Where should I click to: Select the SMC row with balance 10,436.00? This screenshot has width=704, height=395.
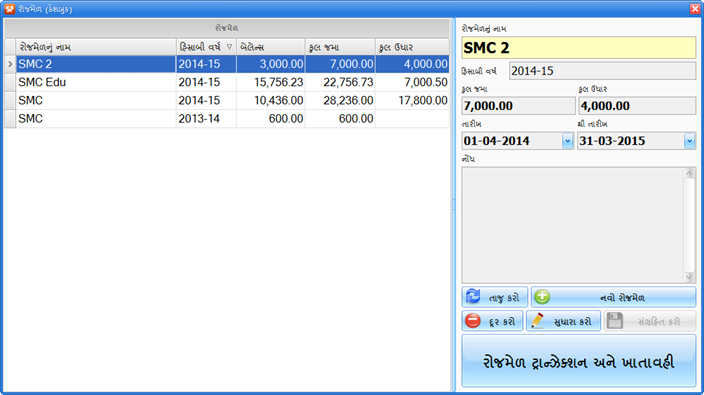(x=232, y=101)
